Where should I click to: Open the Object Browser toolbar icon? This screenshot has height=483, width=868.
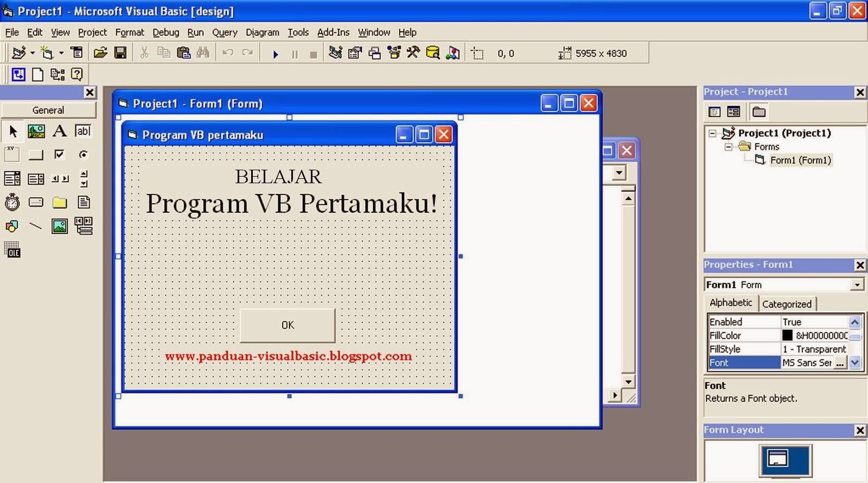click(x=394, y=53)
